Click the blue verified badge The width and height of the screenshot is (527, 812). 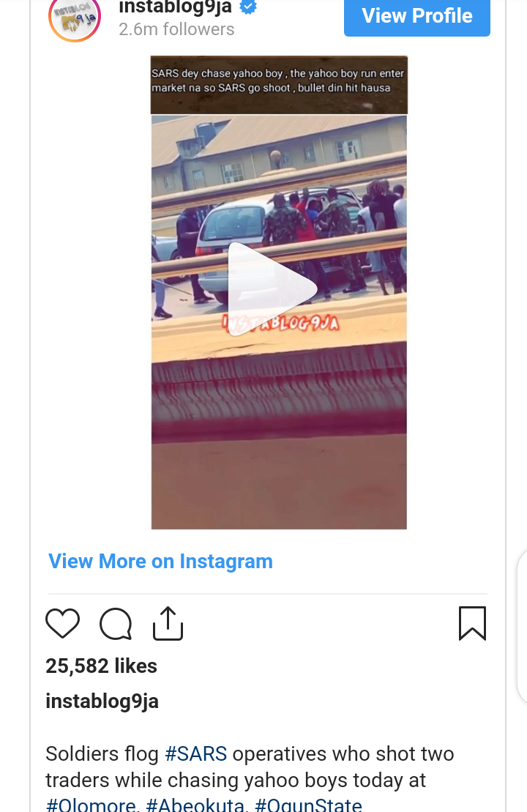click(248, 7)
